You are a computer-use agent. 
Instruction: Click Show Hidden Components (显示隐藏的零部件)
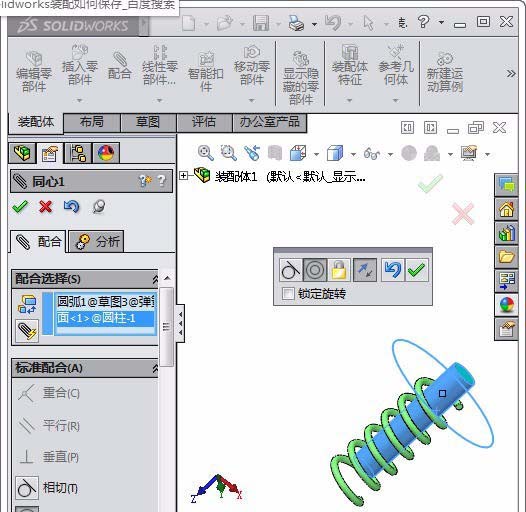tap(301, 78)
